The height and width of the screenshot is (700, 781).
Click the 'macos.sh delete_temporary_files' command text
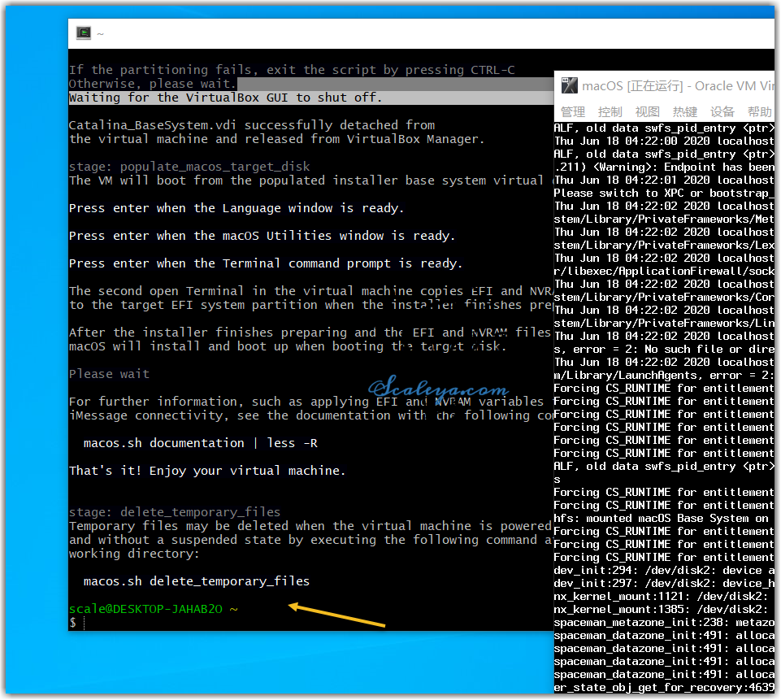click(x=196, y=581)
